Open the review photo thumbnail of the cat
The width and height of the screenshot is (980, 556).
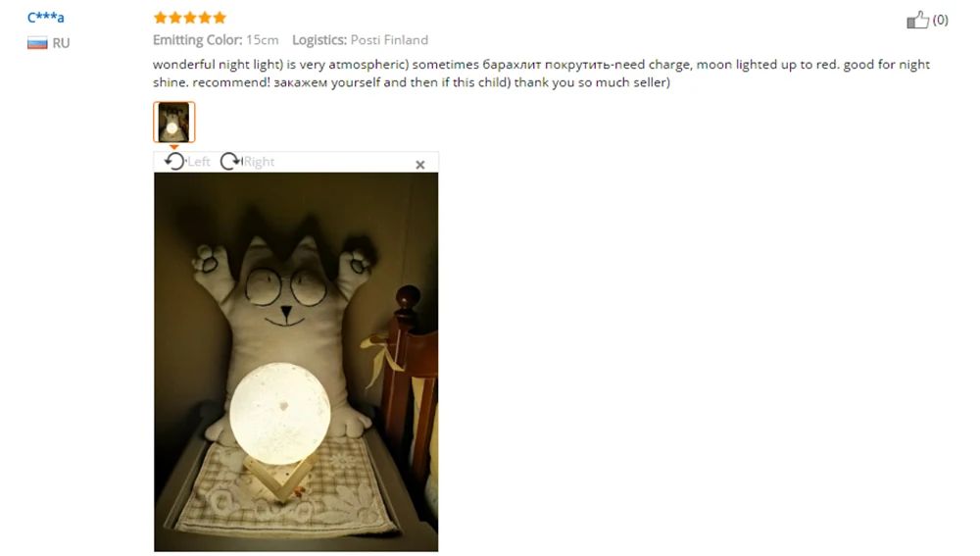pyautogui.click(x=173, y=122)
